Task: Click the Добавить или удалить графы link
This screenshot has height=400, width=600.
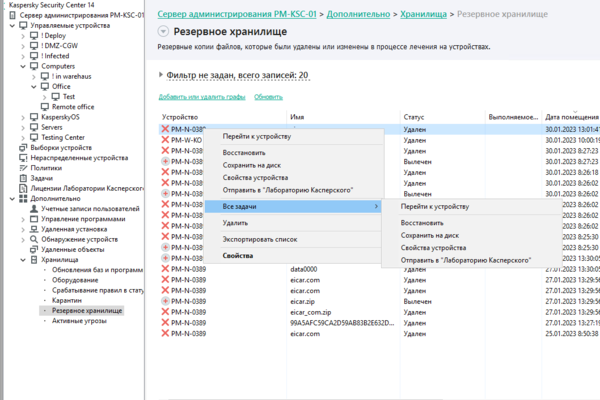Action: (x=202, y=97)
